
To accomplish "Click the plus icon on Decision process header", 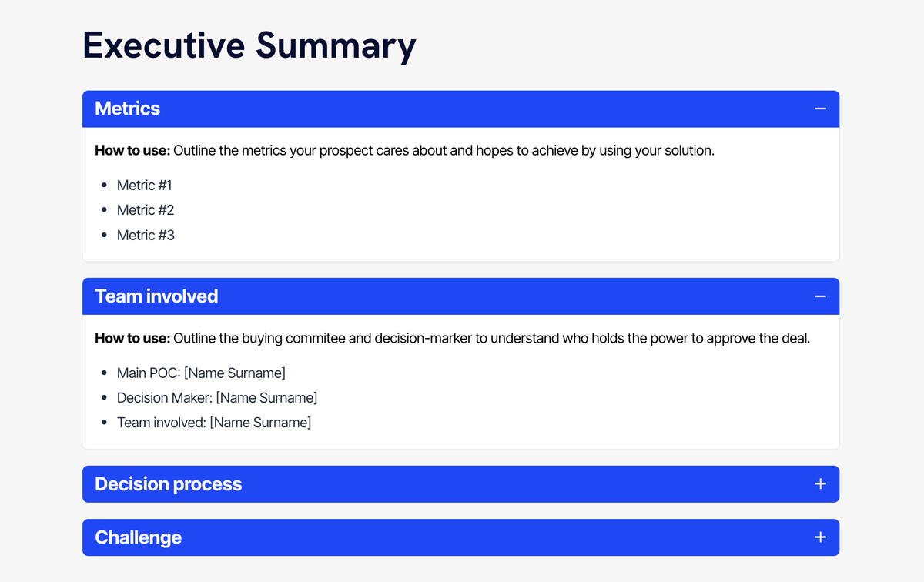I will point(820,484).
